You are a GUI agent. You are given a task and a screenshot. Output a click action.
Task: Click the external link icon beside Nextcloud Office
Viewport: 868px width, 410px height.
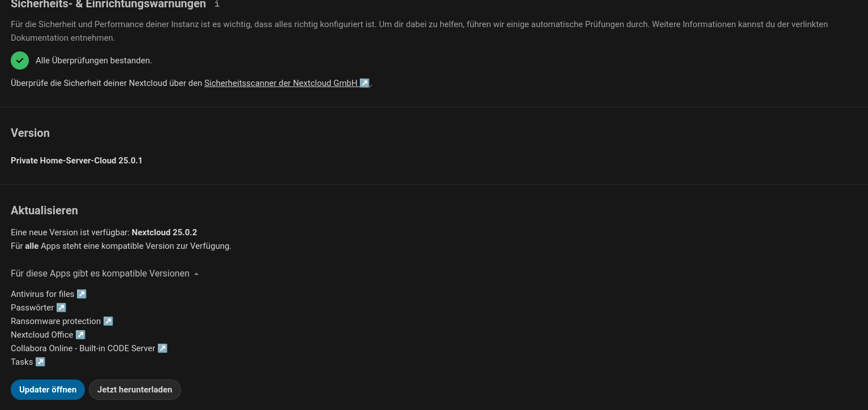pos(80,335)
